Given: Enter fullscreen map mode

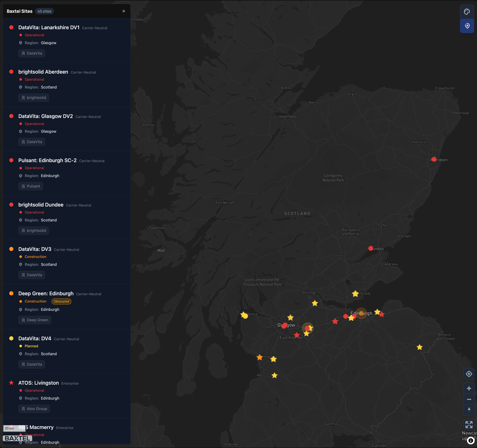Looking at the screenshot, I should pos(469,425).
